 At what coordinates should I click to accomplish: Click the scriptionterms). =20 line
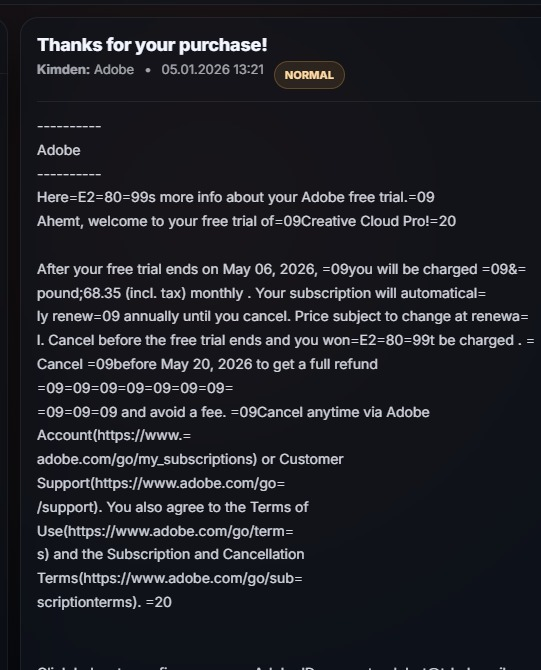pyautogui.click(x=104, y=602)
